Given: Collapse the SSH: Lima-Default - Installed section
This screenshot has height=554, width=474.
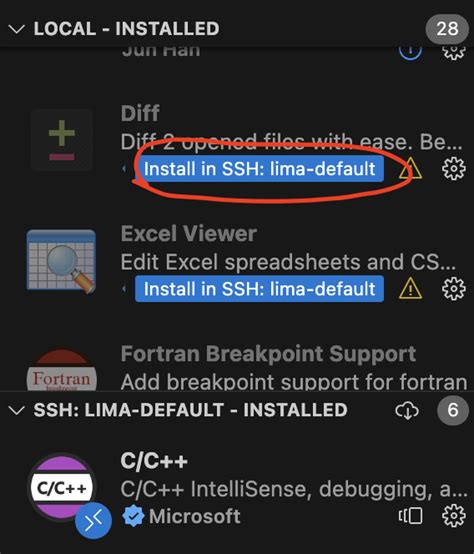Looking at the screenshot, I should (17, 410).
